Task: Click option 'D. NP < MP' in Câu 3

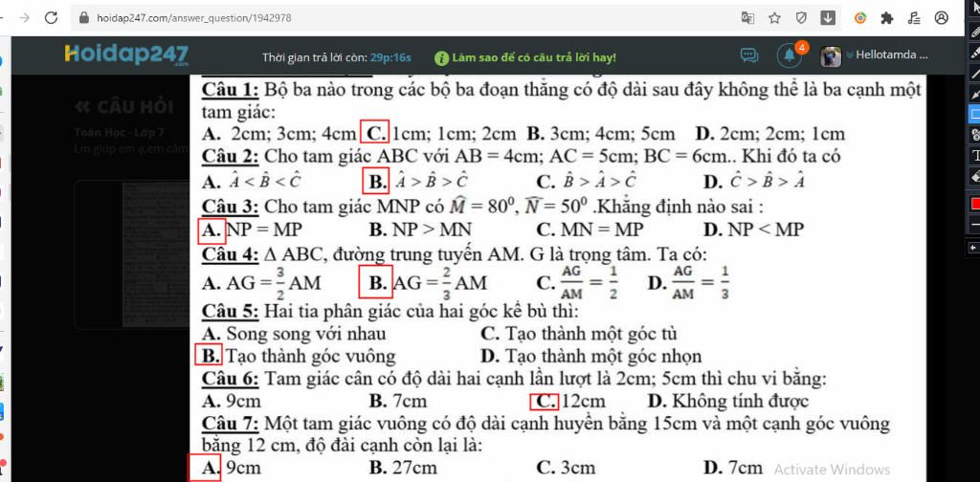Action: (x=754, y=230)
